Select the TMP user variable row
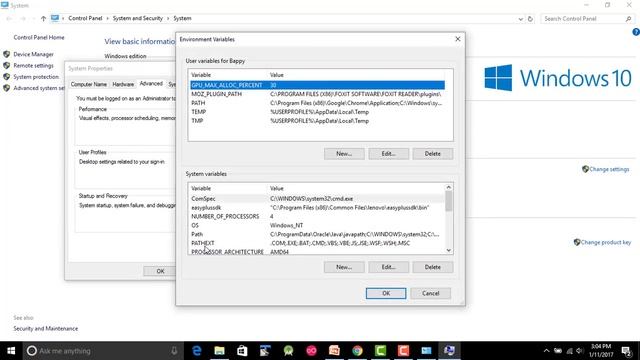This screenshot has height=360, width=640. pyautogui.click(x=318, y=121)
